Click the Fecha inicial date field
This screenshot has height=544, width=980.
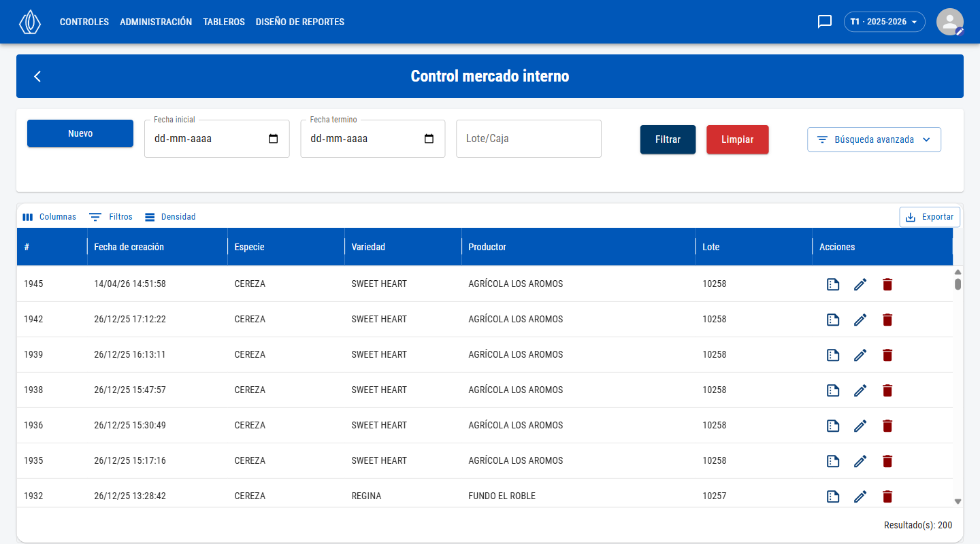pyautogui.click(x=217, y=139)
